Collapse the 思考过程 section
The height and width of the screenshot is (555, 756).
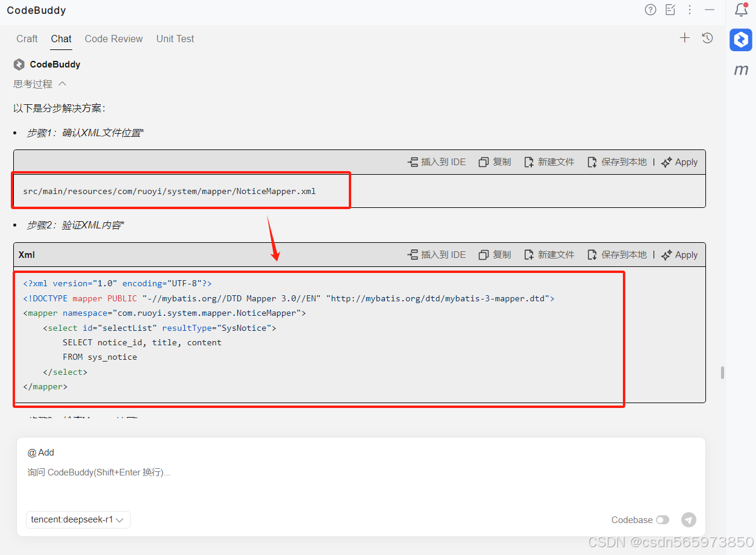coord(40,84)
